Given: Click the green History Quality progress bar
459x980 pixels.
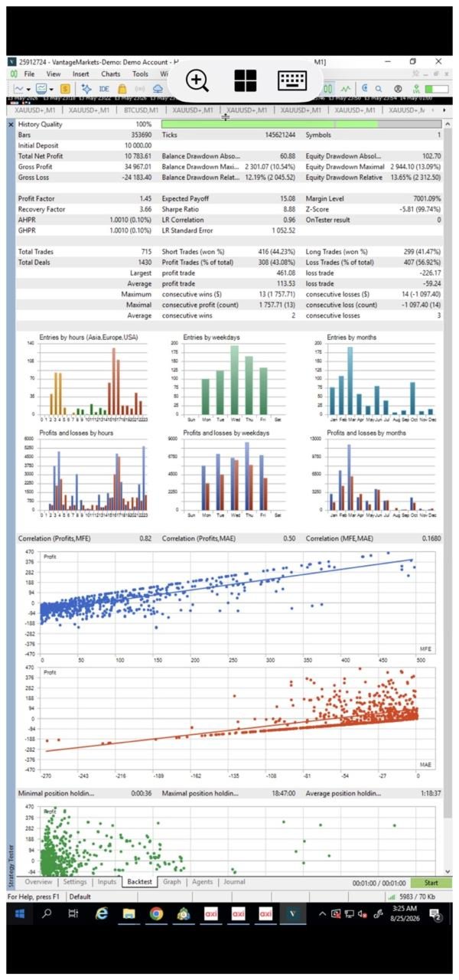Looking at the screenshot, I should [x=301, y=124].
